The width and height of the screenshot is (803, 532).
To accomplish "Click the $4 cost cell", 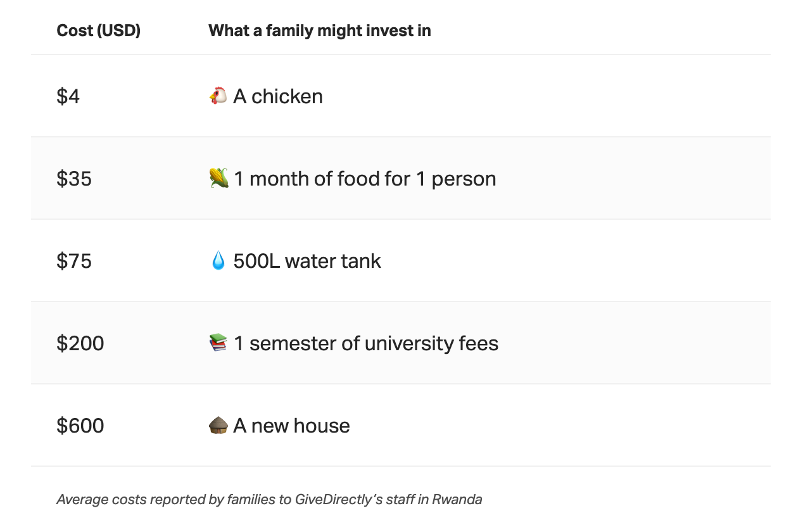I will (68, 96).
